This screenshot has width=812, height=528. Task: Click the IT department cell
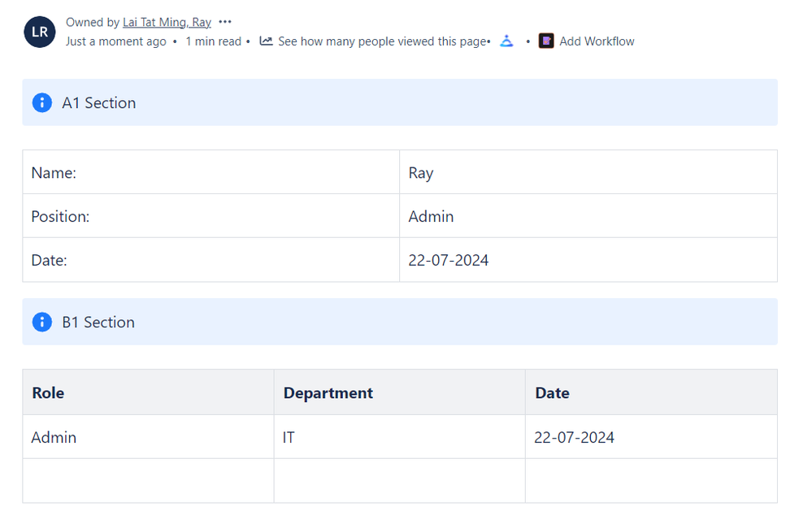coord(398,437)
